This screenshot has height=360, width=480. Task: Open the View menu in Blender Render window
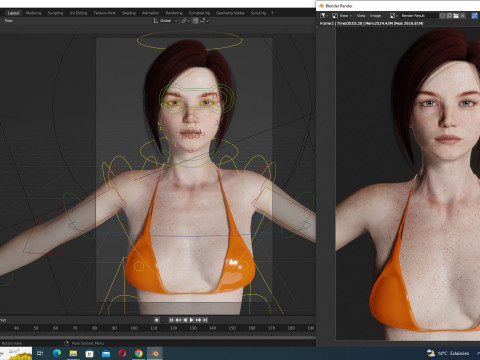pos(361,16)
